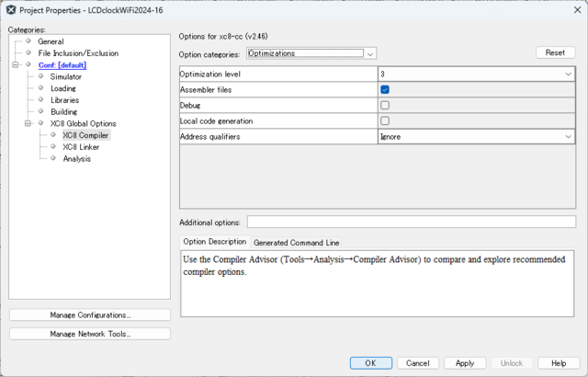Click the Reset button
Image resolution: width=588 pixels, height=377 pixels.
555,53
